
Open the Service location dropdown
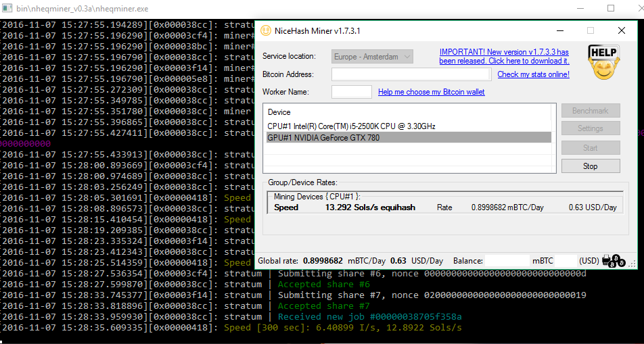click(372, 57)
